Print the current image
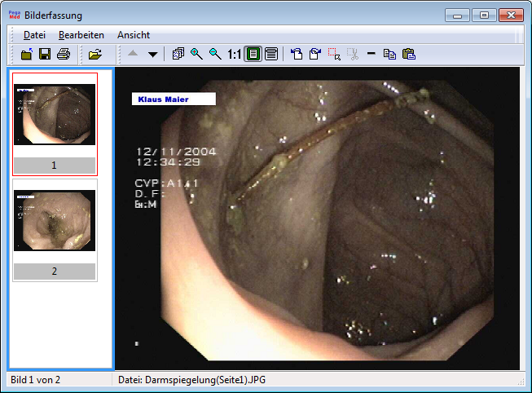The height and width of the screenshot is (393, 532). click(64, 55)
